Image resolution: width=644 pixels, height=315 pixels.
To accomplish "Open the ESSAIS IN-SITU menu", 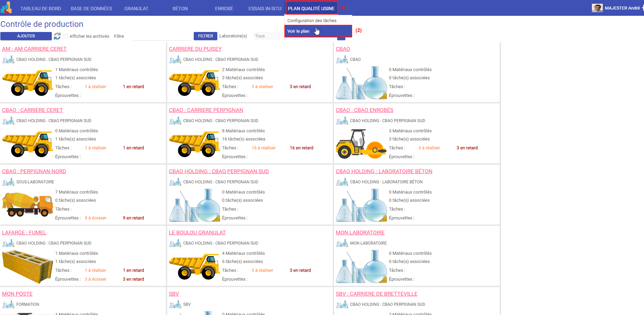I will (x=265, y=9).
